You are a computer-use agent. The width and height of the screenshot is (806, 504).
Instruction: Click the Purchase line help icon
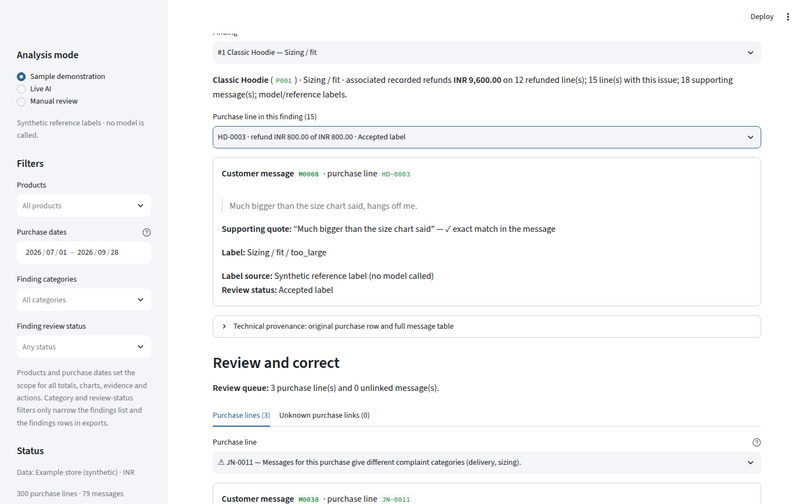click(x=756, y=442)
